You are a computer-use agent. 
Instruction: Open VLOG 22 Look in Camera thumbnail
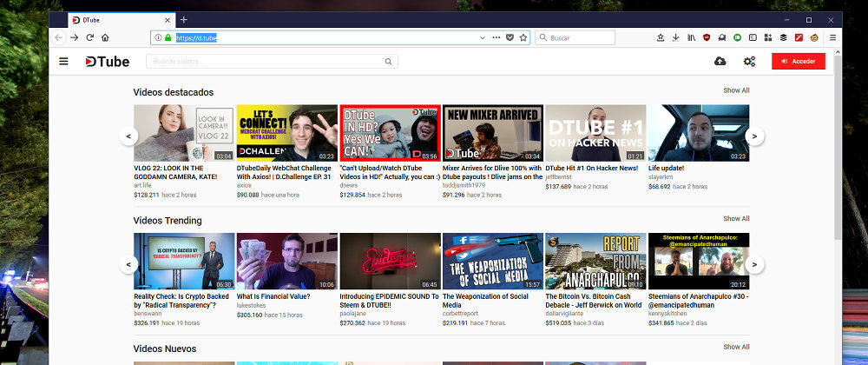[x=184, y=133]
